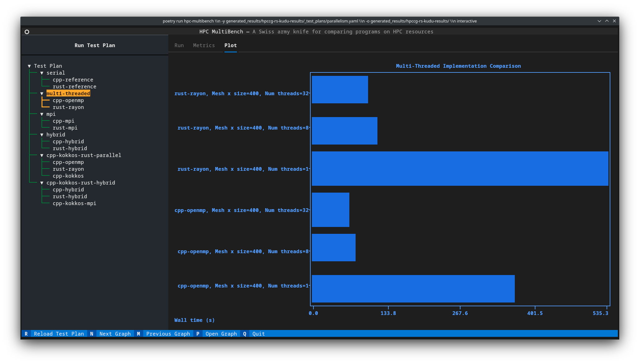Minimize the terminal window
The height and width of the screenshot is (364, 640).
coord(599,21)
